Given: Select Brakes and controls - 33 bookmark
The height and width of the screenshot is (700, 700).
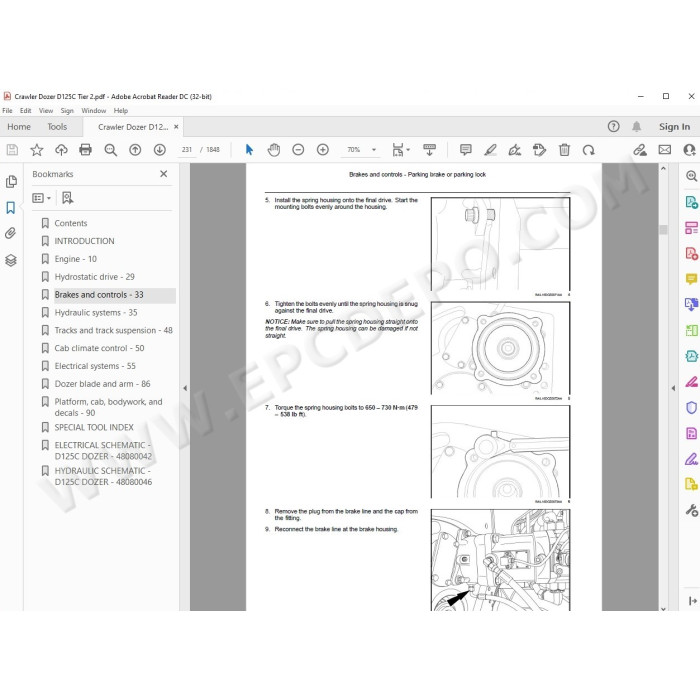Looking at the screenshot, I should pos(99,295).
